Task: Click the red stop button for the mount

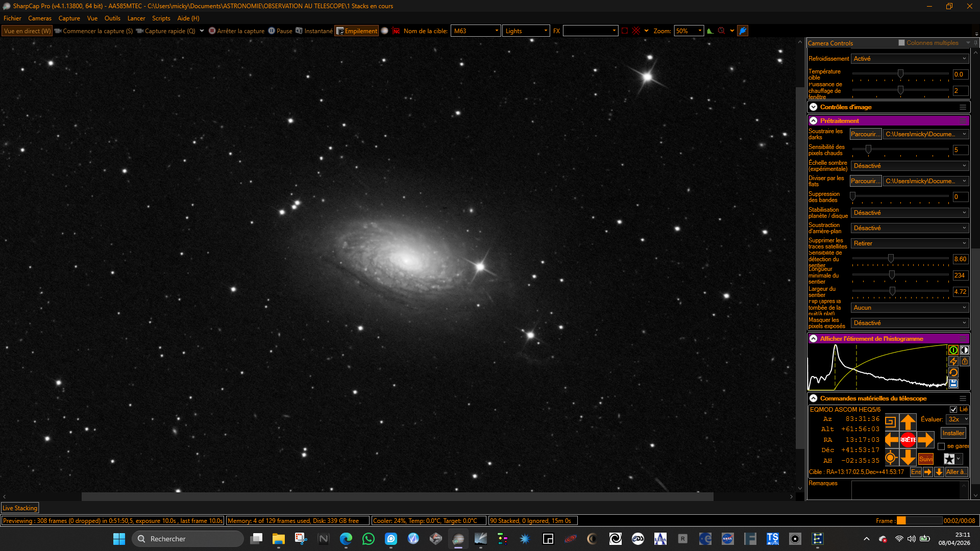Action: pyautogui.click(x=908, y=440)
